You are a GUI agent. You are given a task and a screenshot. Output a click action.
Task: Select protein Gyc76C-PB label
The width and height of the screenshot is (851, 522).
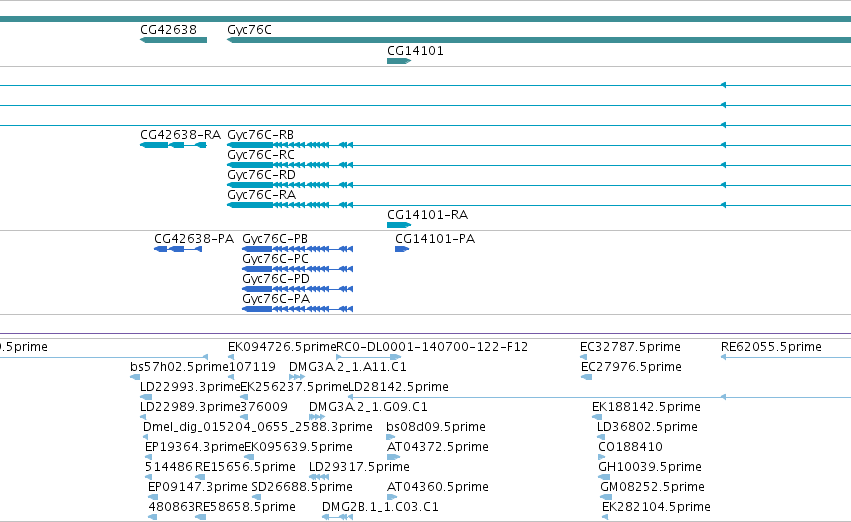click(275, 239)
